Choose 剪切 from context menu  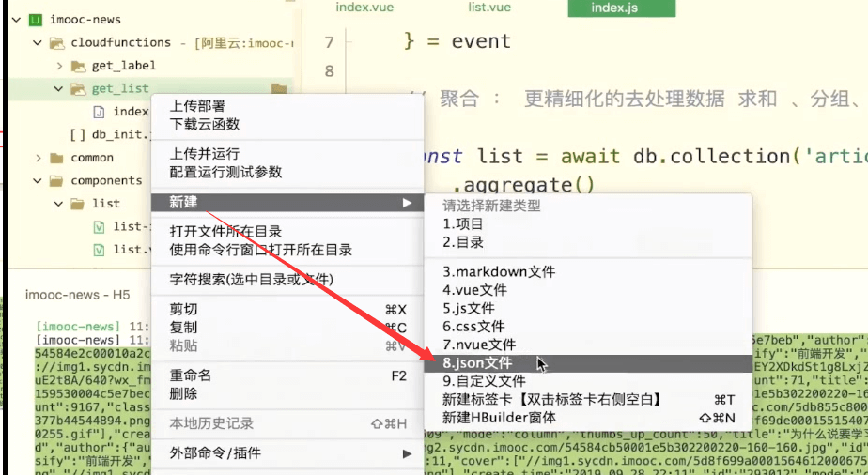[287, 309]
